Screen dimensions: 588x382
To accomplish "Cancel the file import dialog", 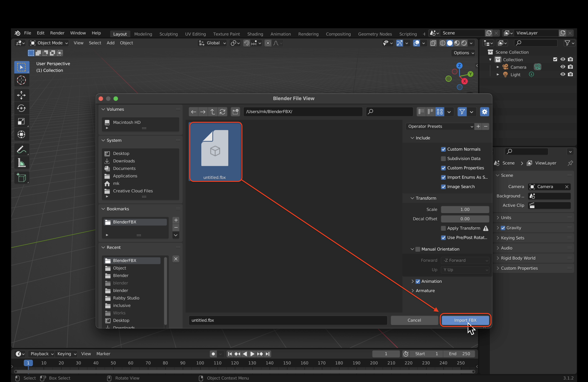I will coord(414,320).
